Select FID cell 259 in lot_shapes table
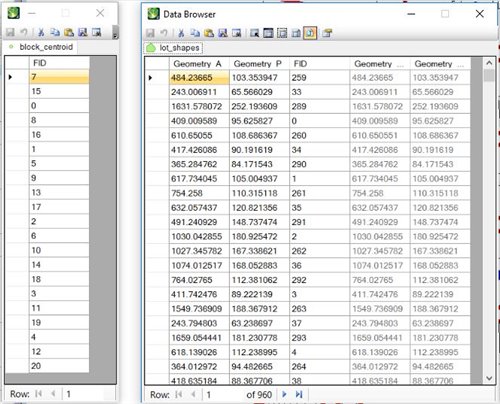The image size is (500, 404). coord(319,77)
